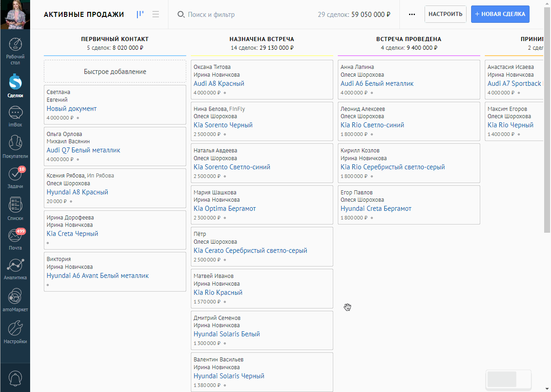Click the search magnifier icon

(x=181, y=15)
